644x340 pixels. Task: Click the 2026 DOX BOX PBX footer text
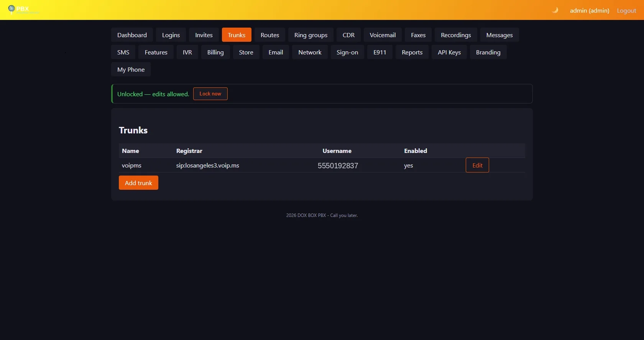pos(322,215)
